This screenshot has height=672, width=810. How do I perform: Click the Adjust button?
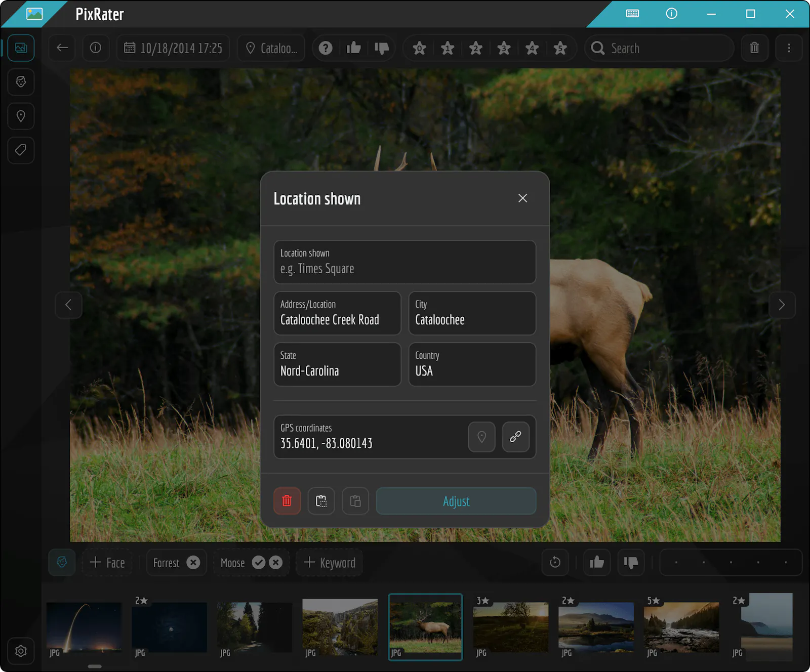(x=456, y=501)
